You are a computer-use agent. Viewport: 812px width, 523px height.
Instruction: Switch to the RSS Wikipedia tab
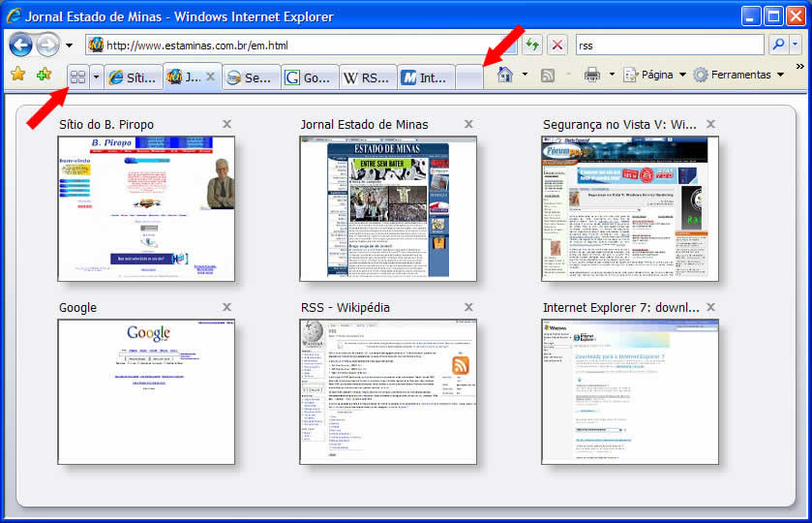pos(368,77)
